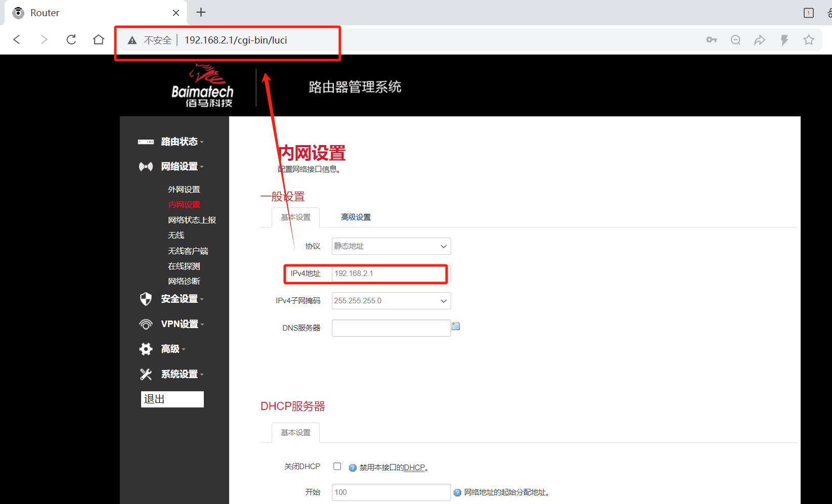Switch to the 高级设置 tab
The height and width of the screenshot is (504, 832).
[356, 217]
